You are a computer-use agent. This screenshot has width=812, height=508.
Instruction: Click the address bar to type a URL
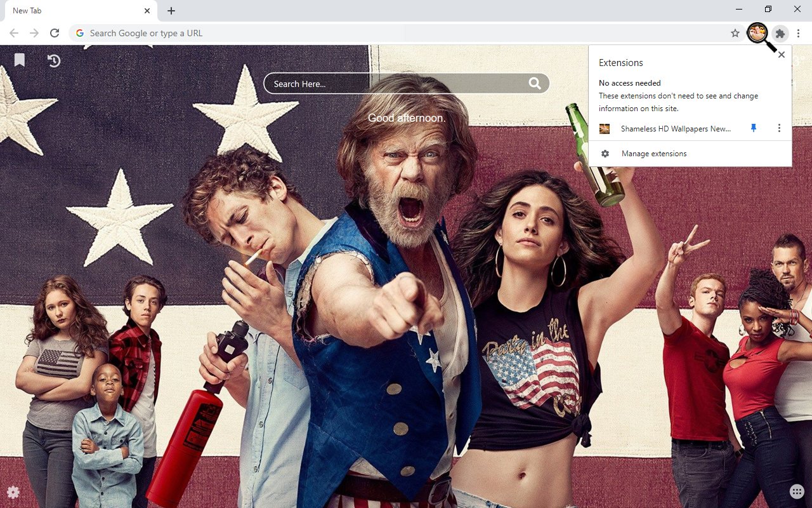click(406, 33)
